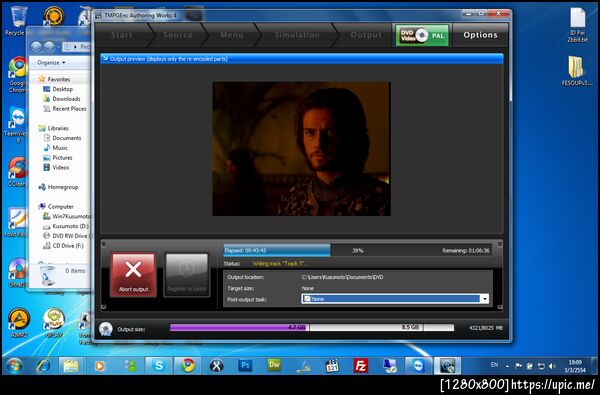This screenshot has width=600, height=395.
Task: Open the 3D Pai 2bbit.txt desktop file
Action: tap(577, 24)
